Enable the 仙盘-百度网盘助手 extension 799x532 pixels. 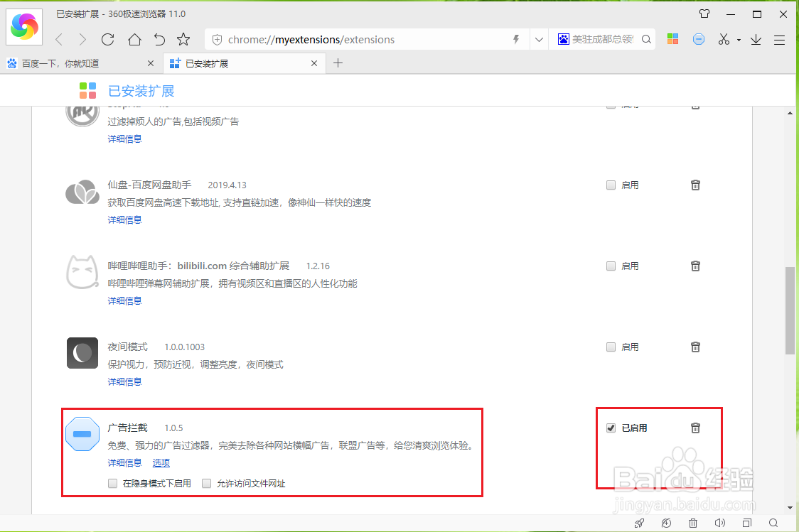coord(611,185)
